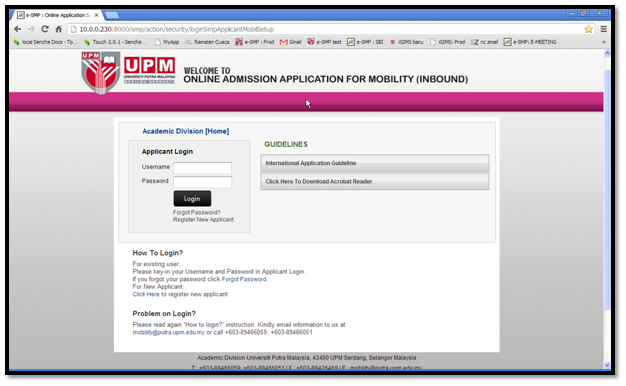
Task: Close the e-SMP browser tab
Action: (x=96, y=15)
